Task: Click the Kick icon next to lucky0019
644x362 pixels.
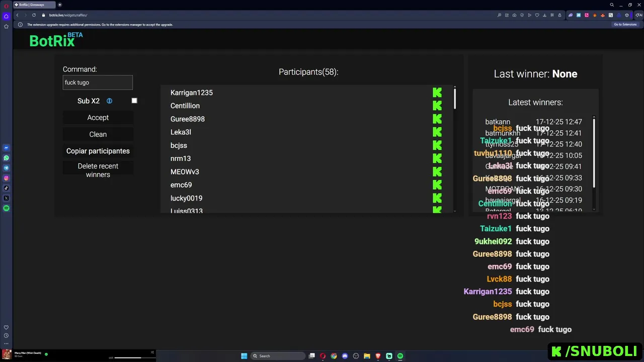Action: click(x=437, y=198)
